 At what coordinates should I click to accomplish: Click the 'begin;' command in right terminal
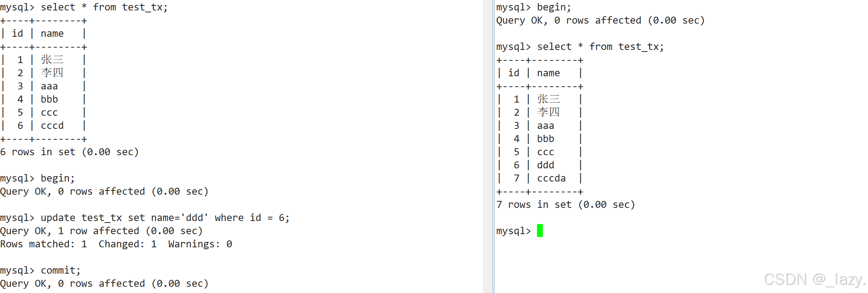point(554,7)
